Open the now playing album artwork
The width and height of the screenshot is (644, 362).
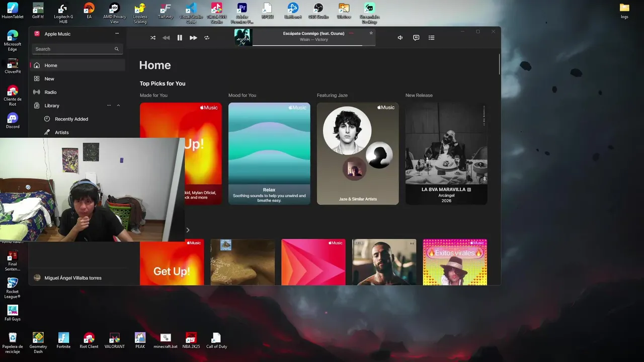(243, 37)
